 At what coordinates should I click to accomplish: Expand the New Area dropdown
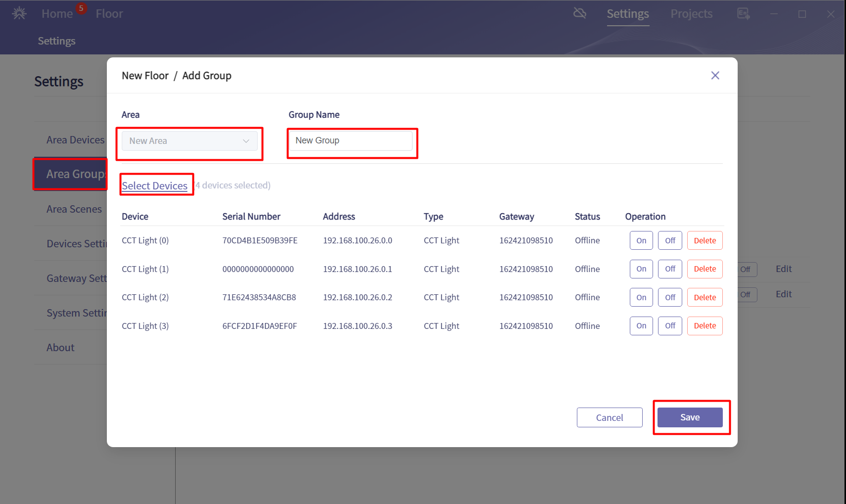tap(189, 141)
